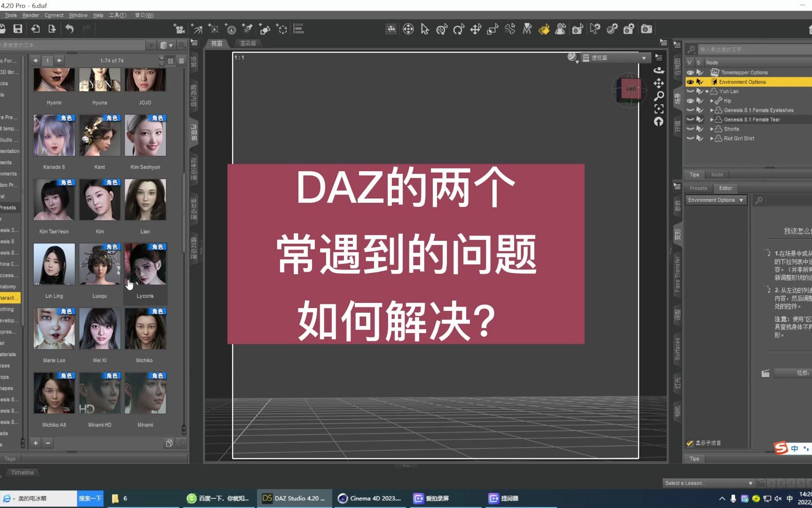Image resolution: width=812 pixels, height=508 pixels.
Task: Activate the Surface Selection tool
Action: pyautogui.click(x=544, y=29)
